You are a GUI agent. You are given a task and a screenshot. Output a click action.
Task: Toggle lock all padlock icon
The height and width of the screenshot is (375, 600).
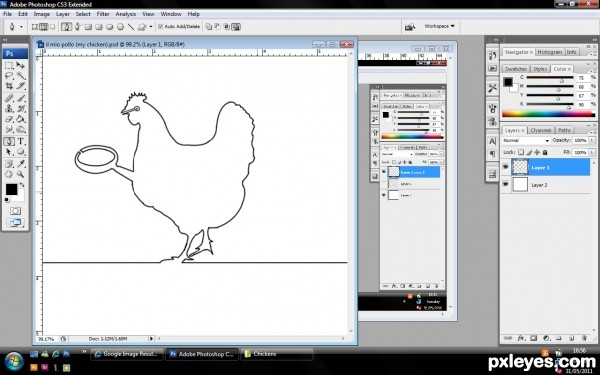pyautogui.click(x=545, y=152)
